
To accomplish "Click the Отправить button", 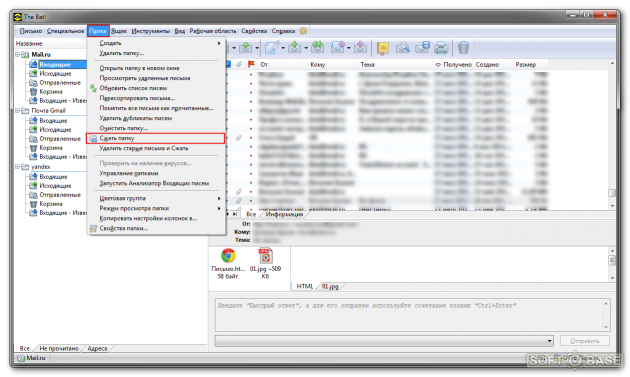I will (585, 341).
